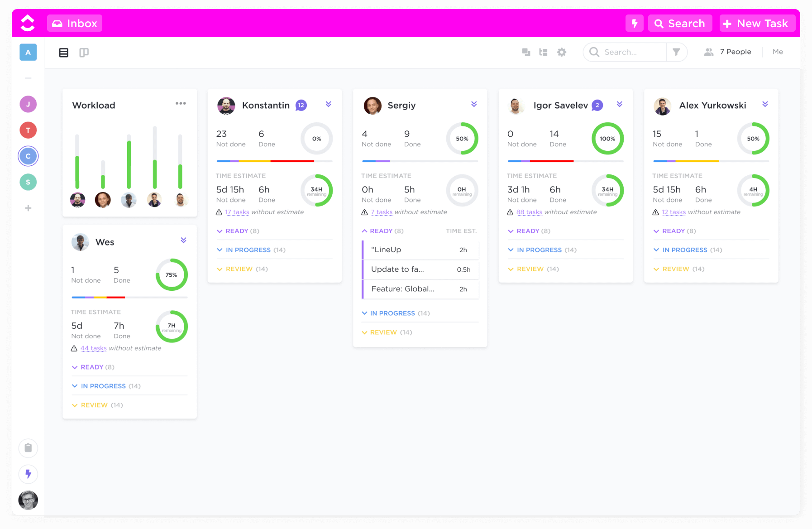
Task: Open the Workload card options menu
Action: (181, 103)
